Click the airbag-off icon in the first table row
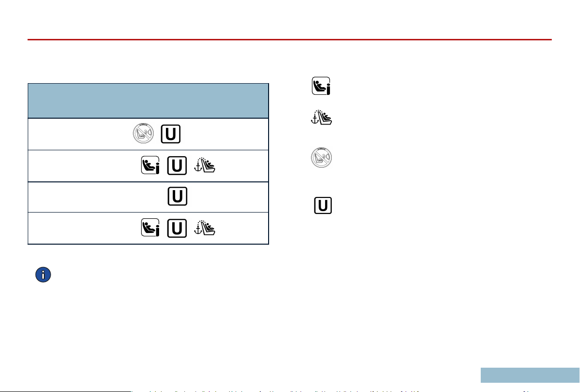The height and width of the screenshot is (392, 580). (x=144, y=133)
